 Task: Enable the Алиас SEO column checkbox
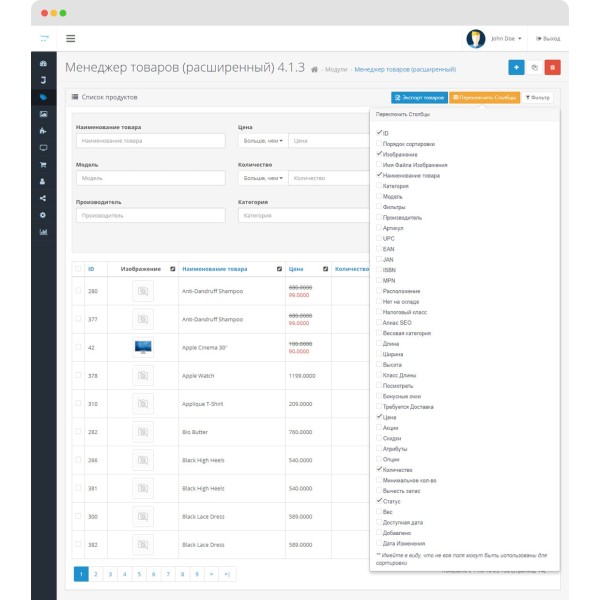point(379,322)
